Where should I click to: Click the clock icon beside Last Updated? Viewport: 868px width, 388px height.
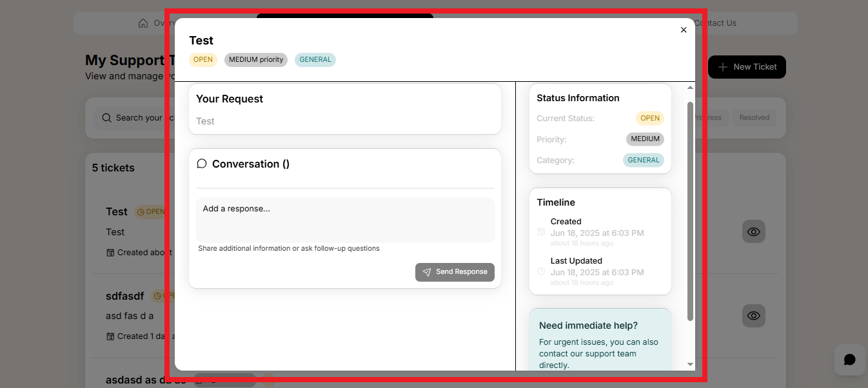541,271
